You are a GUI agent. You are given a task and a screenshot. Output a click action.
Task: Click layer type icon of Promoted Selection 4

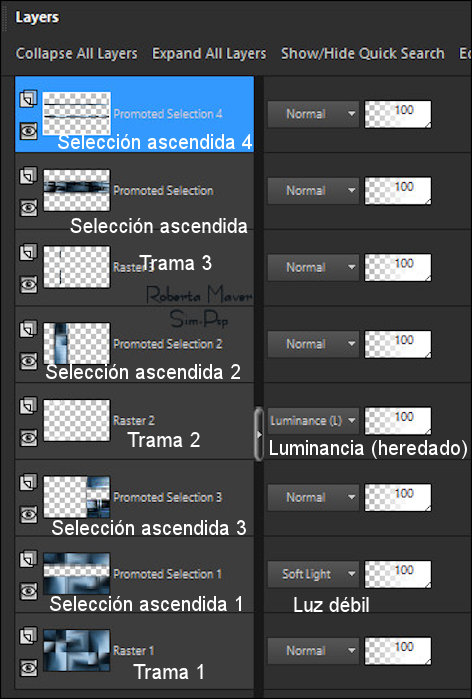click(x=29, y=99)
